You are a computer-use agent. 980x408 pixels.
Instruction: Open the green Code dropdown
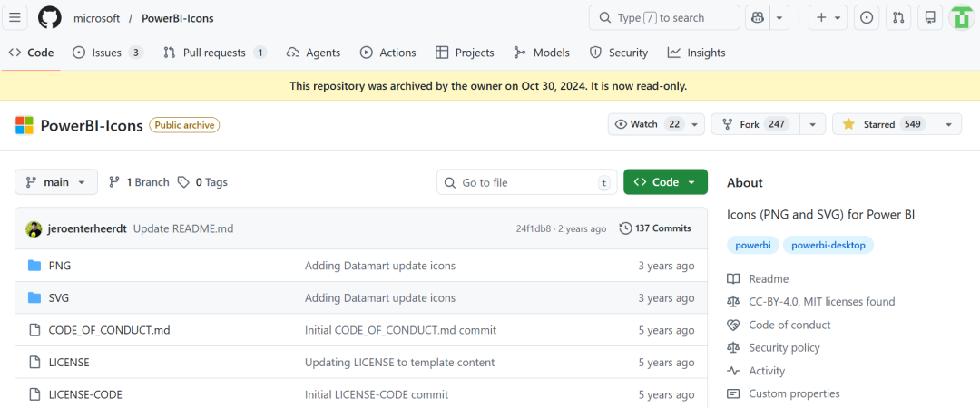pyautogui.click(x=665, y=182)
